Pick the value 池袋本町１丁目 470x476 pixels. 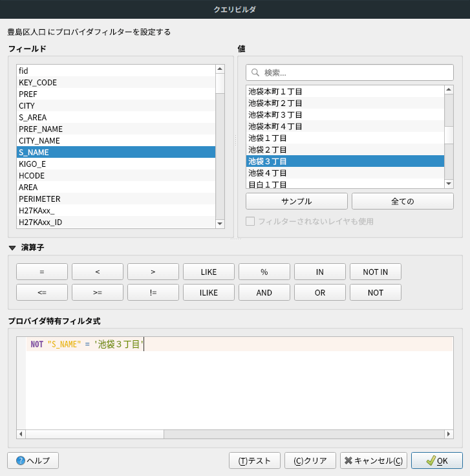coord(345,91)
